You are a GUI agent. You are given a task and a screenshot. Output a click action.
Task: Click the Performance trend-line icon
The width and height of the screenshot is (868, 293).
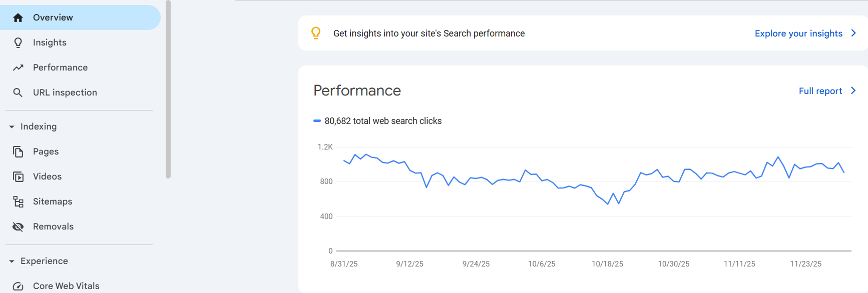pos(18,67)
